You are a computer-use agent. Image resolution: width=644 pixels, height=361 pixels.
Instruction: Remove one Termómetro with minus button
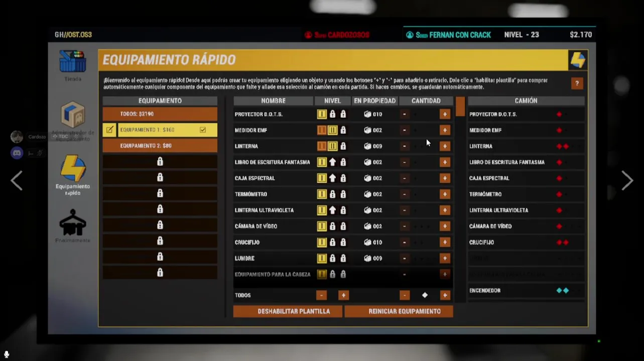tap(404, 195)
